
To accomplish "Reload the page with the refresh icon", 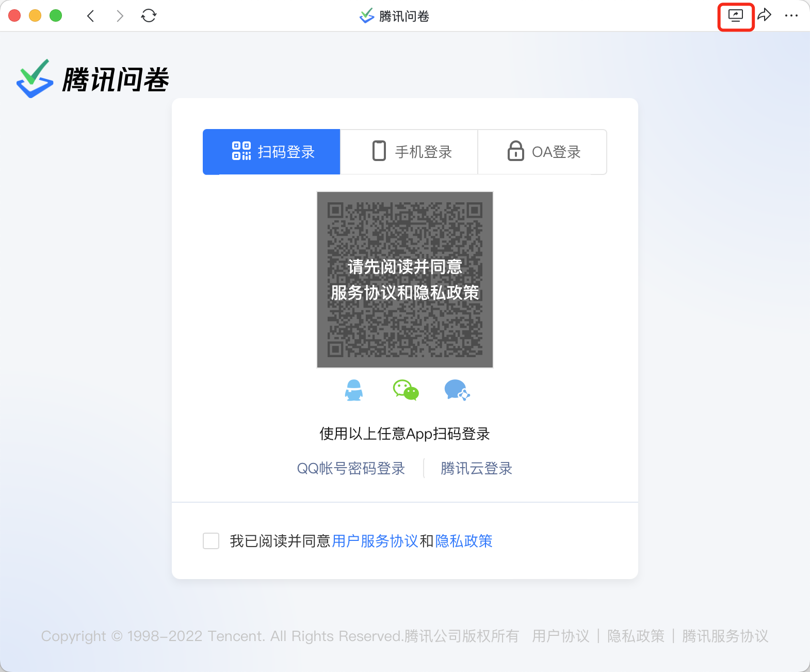I will click(149, 16).
